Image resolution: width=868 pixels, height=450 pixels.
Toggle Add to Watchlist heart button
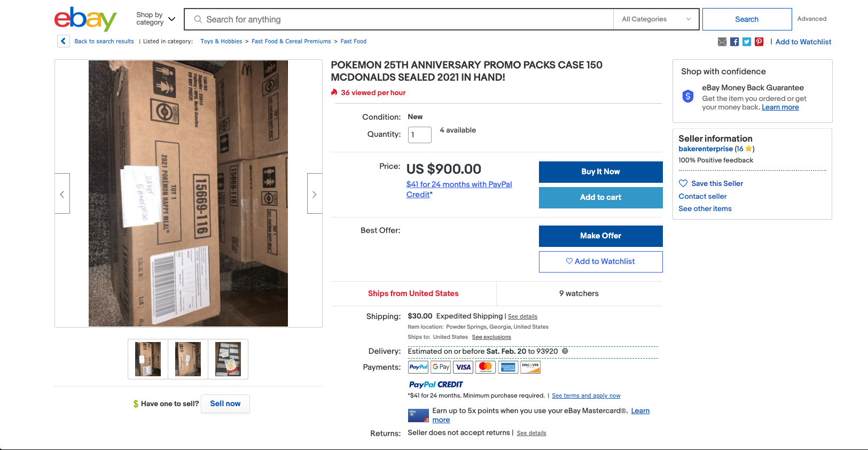(x=600, y=261)
